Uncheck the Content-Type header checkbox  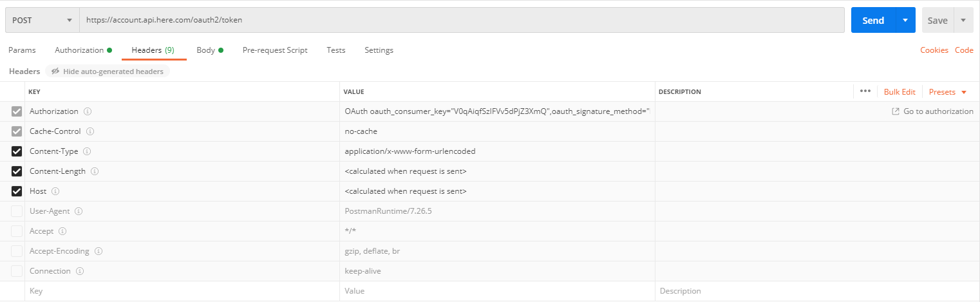click(17, 151)
